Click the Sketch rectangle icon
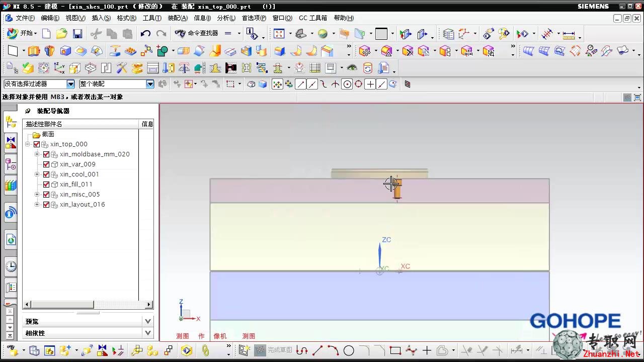The height and width of the screenshot is (362, 644). tap(13, 51)
